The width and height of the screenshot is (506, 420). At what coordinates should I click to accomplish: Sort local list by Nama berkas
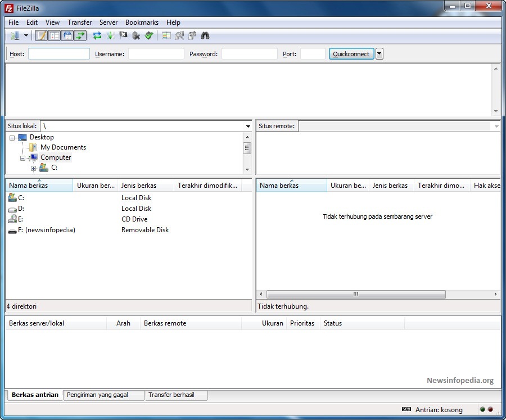click(x=39, y=186)
